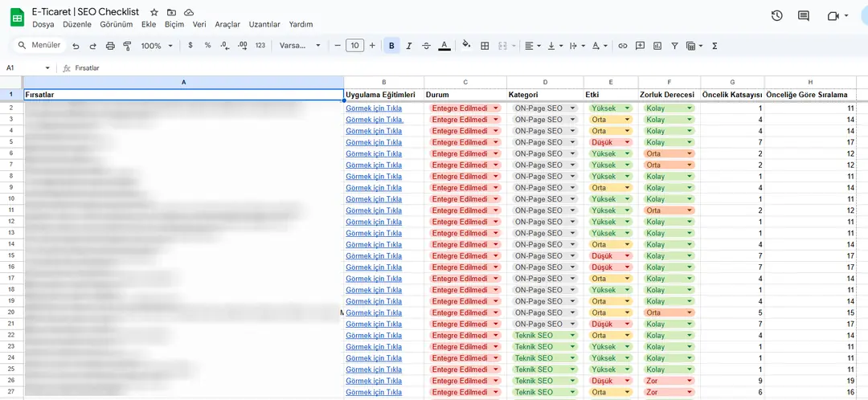Image resolution: width=868 pixels, height=400 pixels.
Task: Open version history clock icon
Action: [776, 16]
